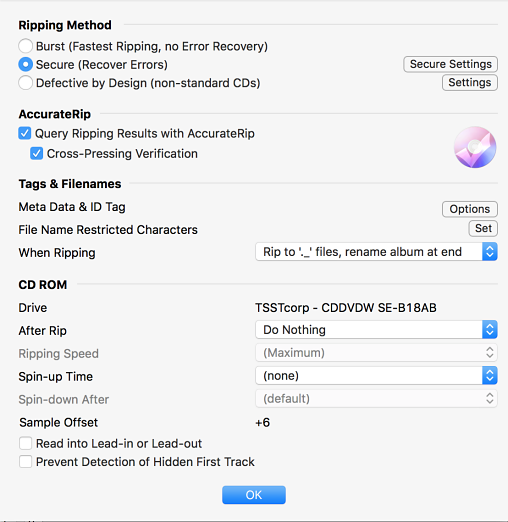Screen dimensions: 508x522
Task: Enable Read into Lead-in or Lead-out
Action: (25, 444)
